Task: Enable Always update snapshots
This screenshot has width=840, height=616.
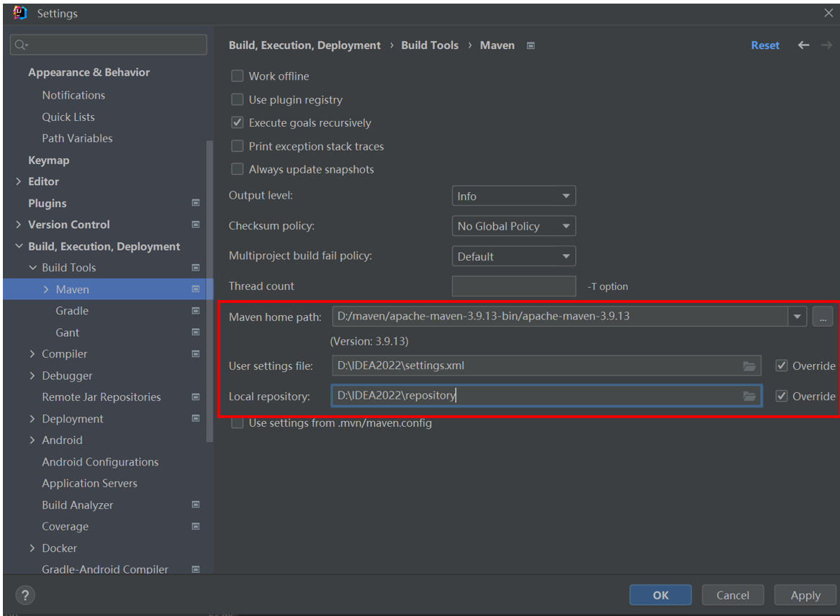Action: [x=237, y=168]
